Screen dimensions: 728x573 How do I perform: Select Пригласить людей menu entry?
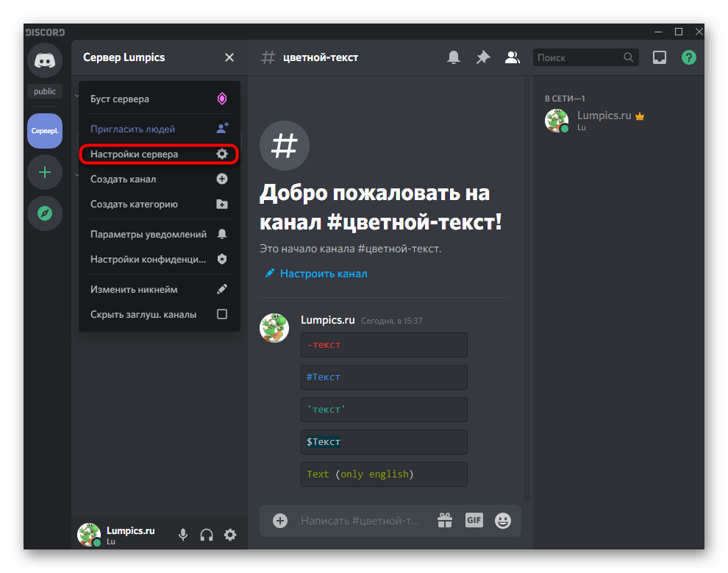pyautogui.click(x=160, y=129)
